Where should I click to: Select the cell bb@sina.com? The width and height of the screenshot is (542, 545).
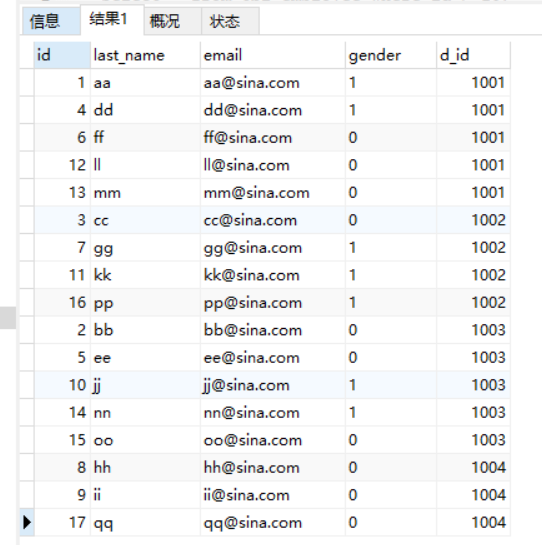tap(273, 330)
